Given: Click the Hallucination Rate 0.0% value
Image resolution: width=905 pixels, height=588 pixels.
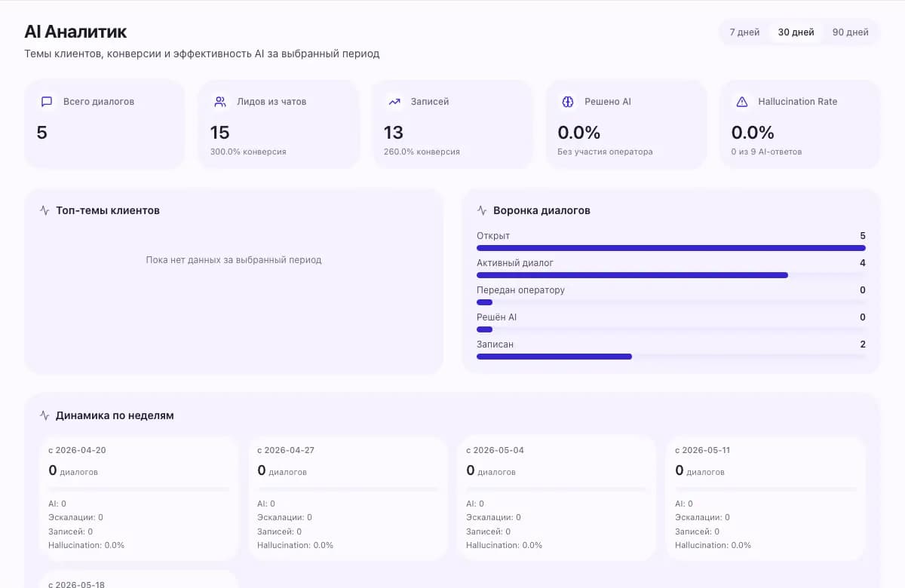Looking at the screenshot, I should coord(753,133).
